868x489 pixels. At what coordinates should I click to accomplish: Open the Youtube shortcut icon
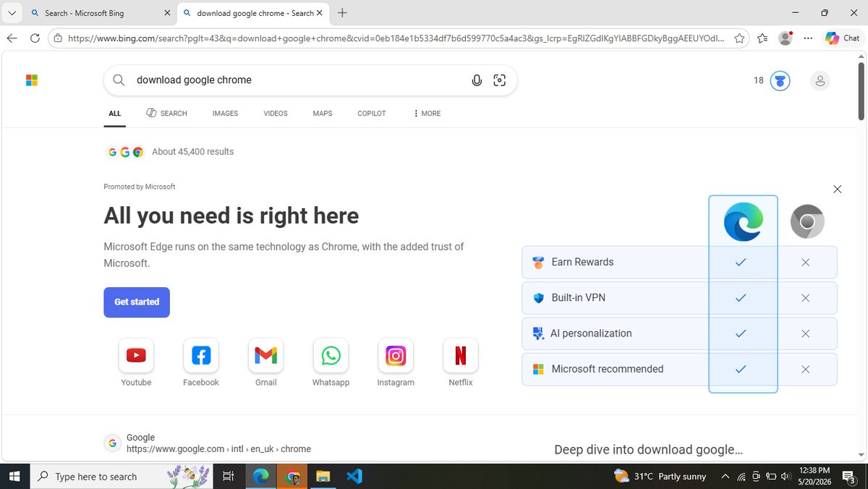pos(136,355)
